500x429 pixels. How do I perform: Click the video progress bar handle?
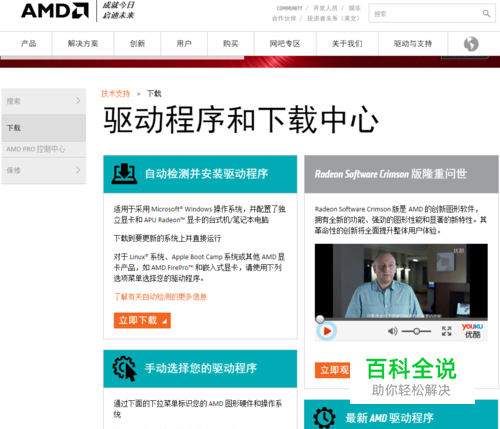point(320,319)
